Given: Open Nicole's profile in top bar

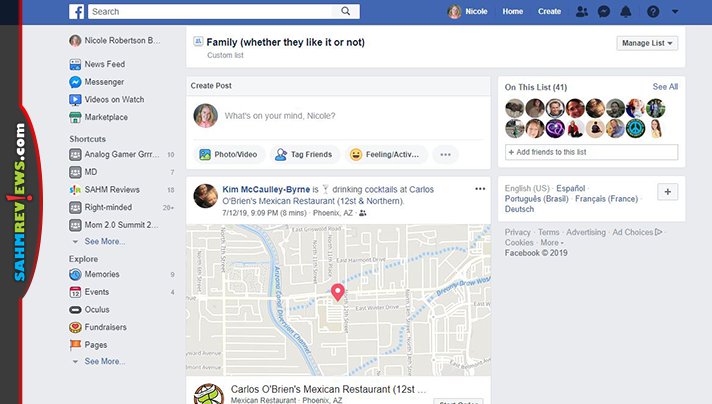Looking at the screenshot, I should pyautogui.click(x=468, y=11).
